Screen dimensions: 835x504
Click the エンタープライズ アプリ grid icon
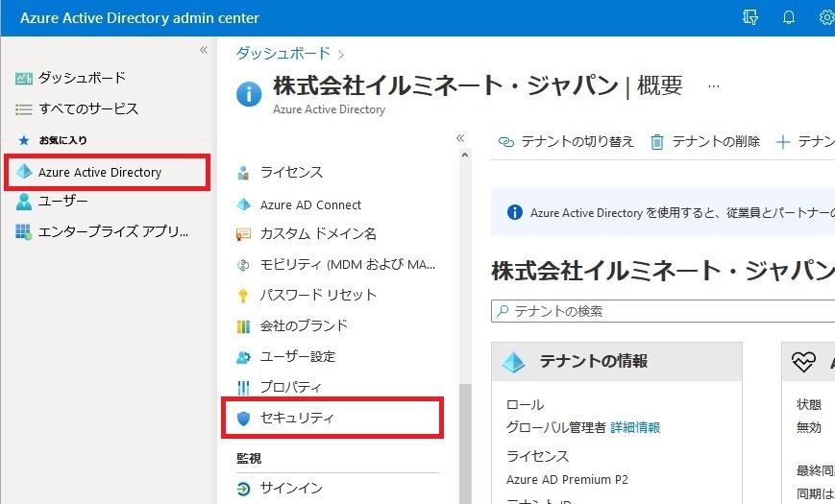[23, 231]
